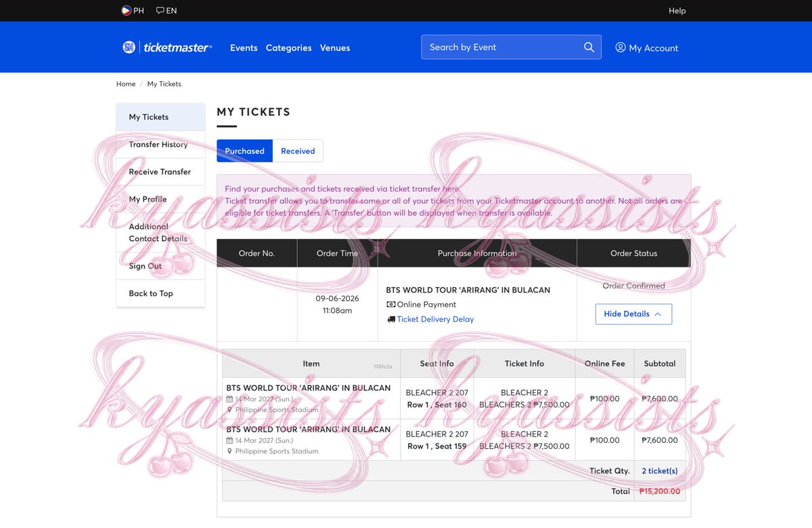Click Purchase Information column header
812x528 pixels.
[477, 253]
